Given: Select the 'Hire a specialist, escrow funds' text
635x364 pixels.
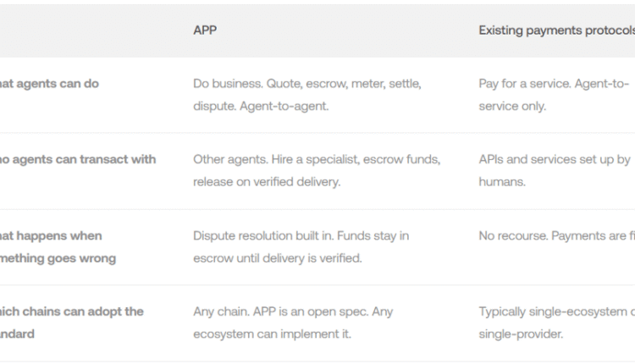Looking at the screenshot, I should [x=345, y=159].
